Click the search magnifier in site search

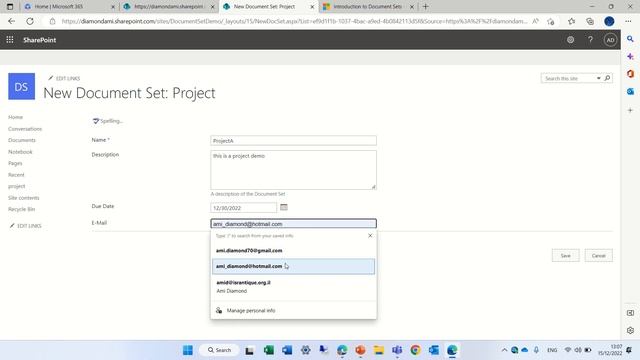607,78
